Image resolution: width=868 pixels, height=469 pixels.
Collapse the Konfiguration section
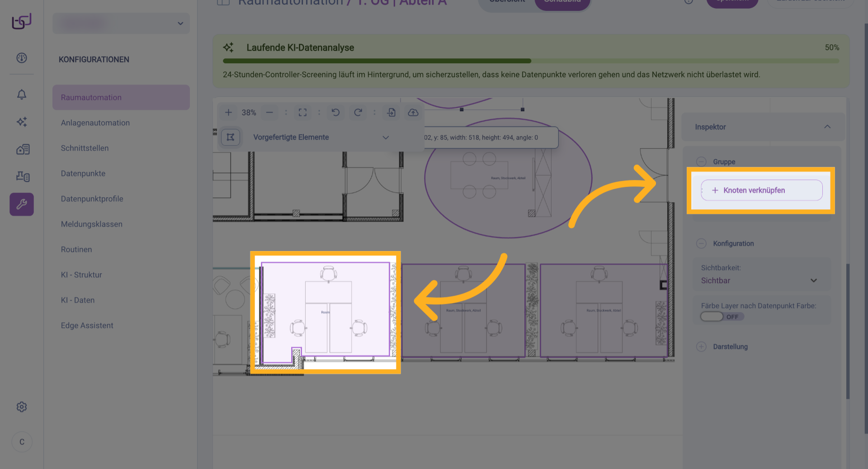(701, 244)
